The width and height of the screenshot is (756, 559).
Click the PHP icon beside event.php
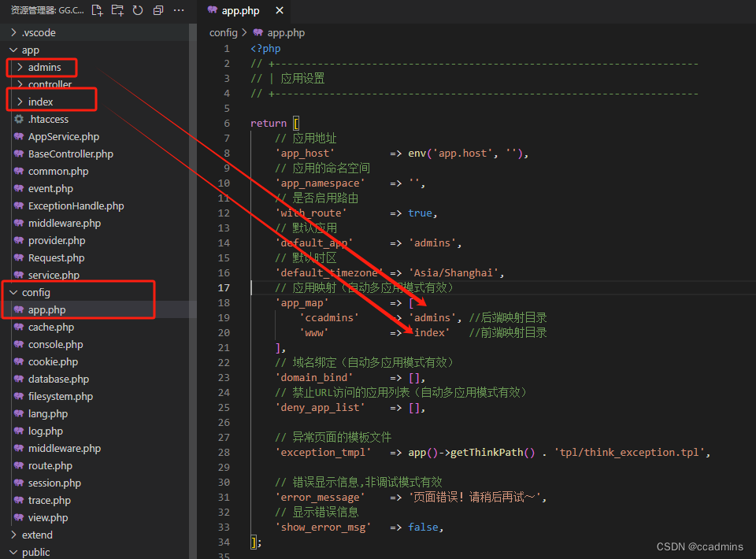[20, 188]
